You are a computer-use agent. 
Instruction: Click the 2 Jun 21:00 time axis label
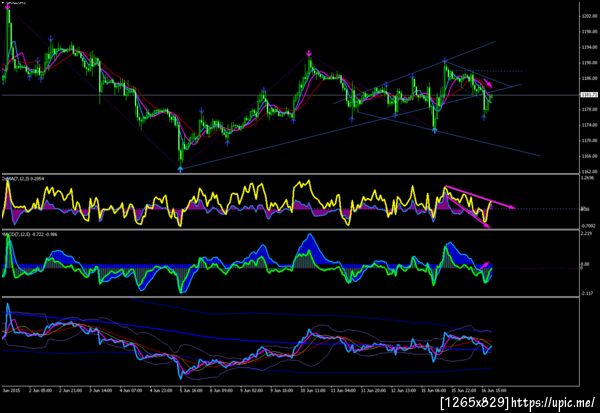[70, 390]
